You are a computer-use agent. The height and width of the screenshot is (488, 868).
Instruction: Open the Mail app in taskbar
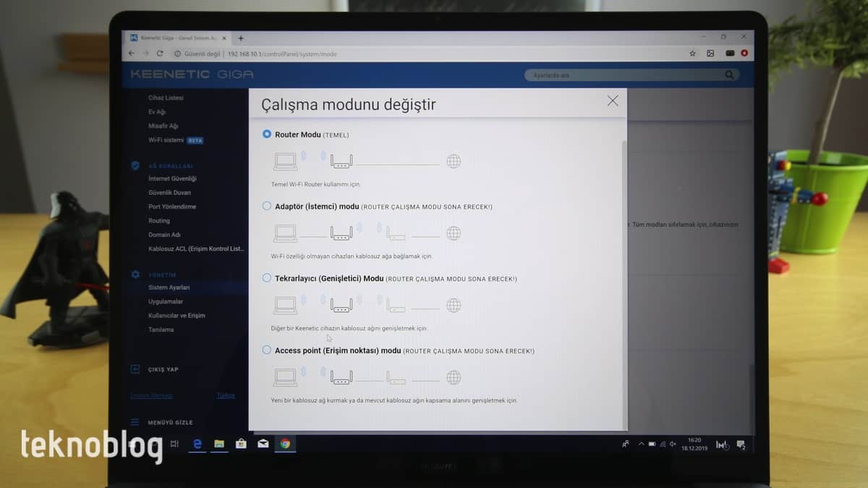pos(263,444)
